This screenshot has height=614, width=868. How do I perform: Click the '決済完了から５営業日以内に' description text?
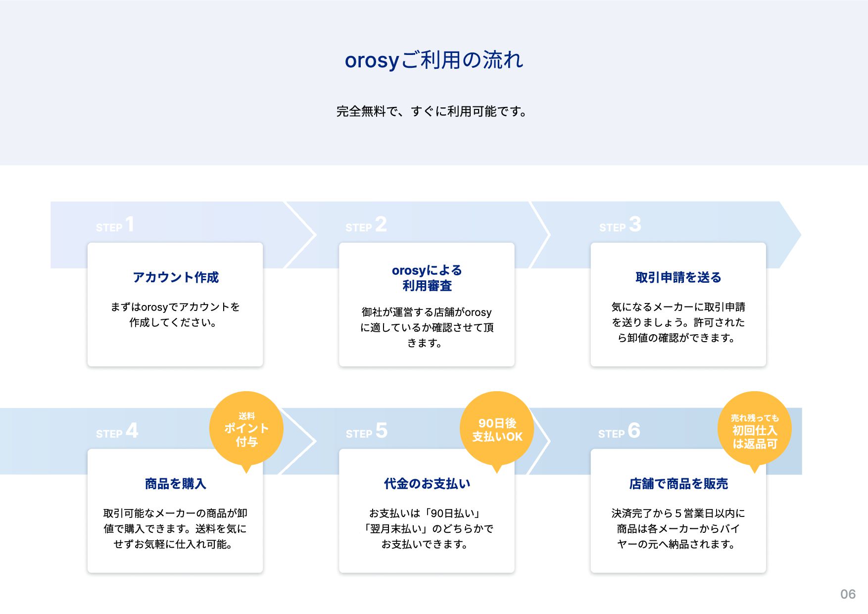(678, 513)
